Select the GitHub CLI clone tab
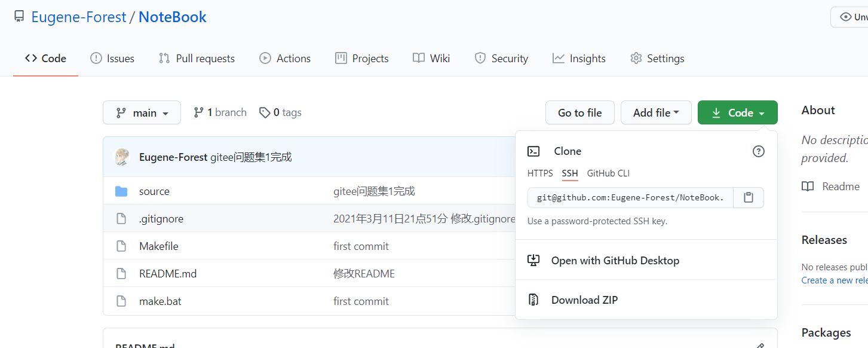Image resolution: width=868 pixels, height=348 pixels. click(608, 173)
